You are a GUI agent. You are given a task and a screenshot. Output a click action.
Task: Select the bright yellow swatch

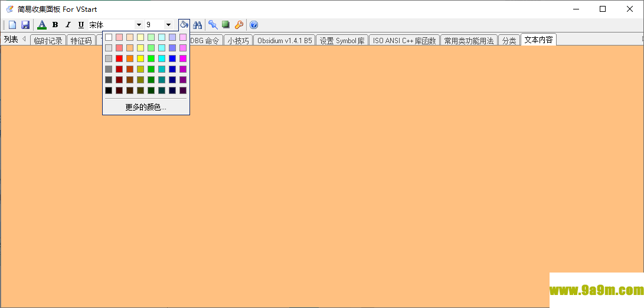pyautogui.click(x=140, y=59)
